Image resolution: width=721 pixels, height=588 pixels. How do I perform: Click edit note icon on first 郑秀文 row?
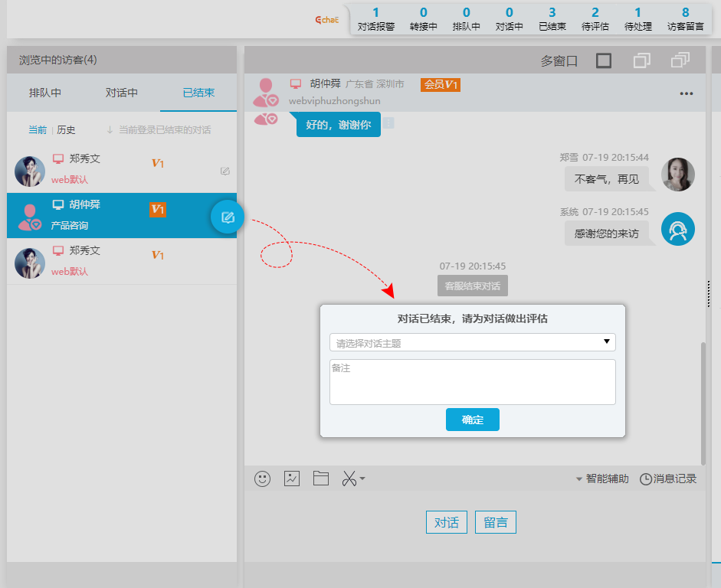[x=224, y=171]
